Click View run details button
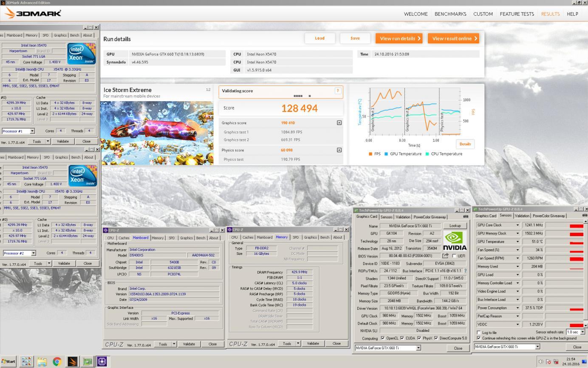 pyautogui.click(x=399, y=38)
